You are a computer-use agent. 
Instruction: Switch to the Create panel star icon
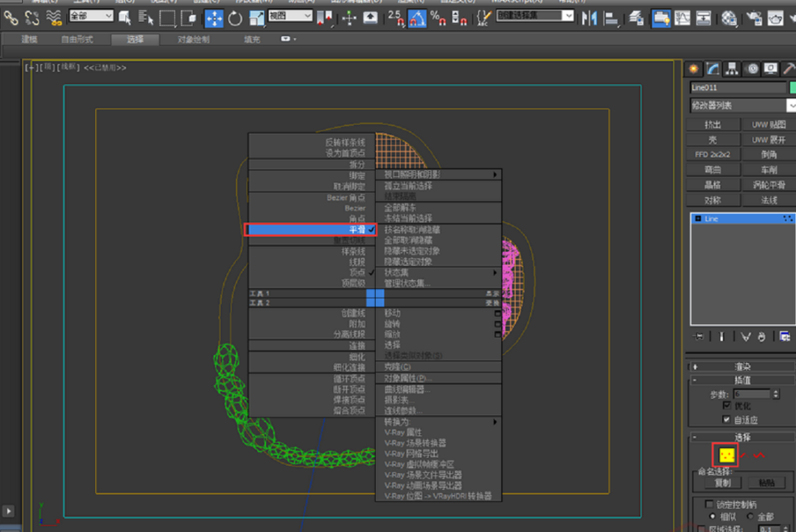(x=694, y=69)
